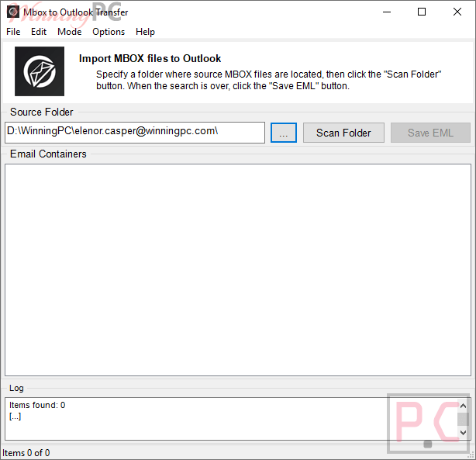Browse for source folder with the ellipsis button
This screenshot has width=476, height=460.
coord(284,133)
